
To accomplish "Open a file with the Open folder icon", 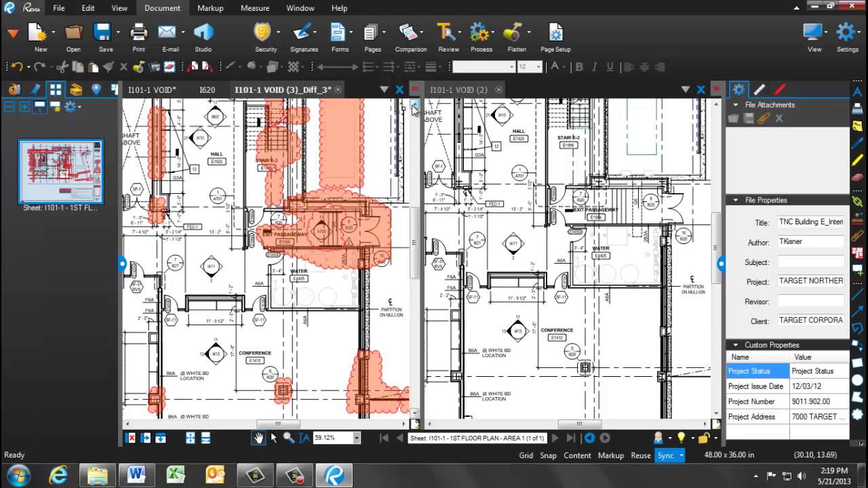I will (73, 33).
